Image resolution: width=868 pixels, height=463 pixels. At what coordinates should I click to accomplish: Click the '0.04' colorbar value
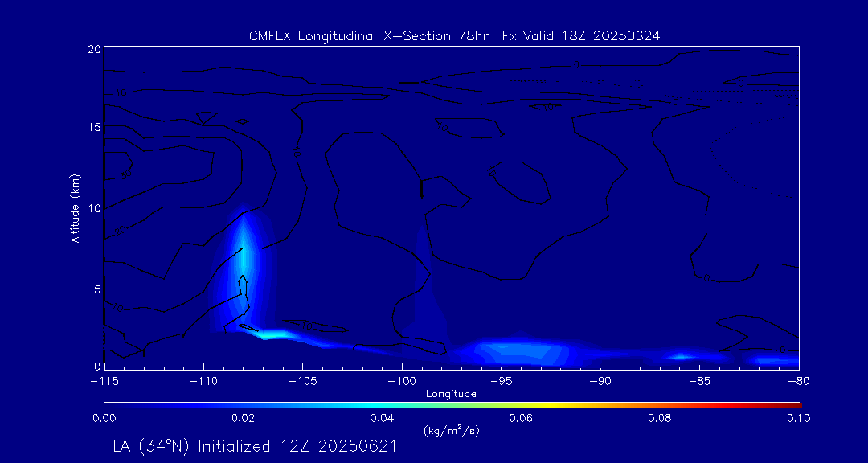pos(382,418)
